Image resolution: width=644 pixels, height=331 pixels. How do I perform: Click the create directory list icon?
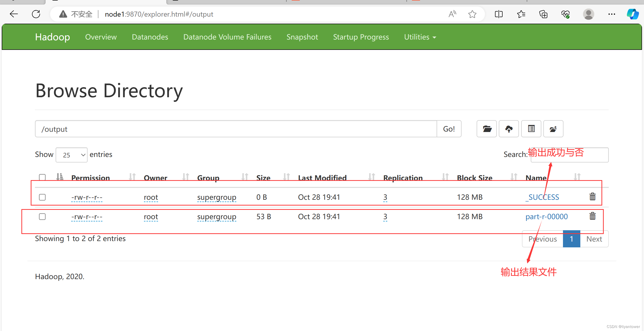click(x=531, y=129)
